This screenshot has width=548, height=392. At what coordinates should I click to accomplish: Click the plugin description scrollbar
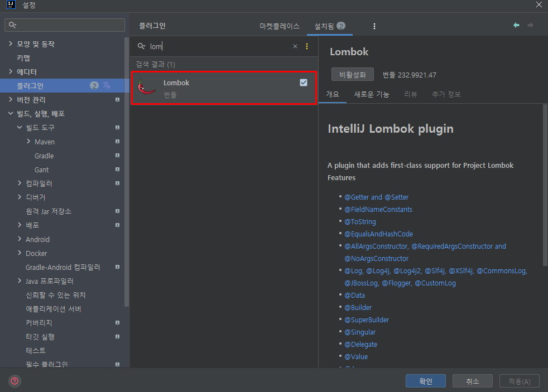coord(545,185)
